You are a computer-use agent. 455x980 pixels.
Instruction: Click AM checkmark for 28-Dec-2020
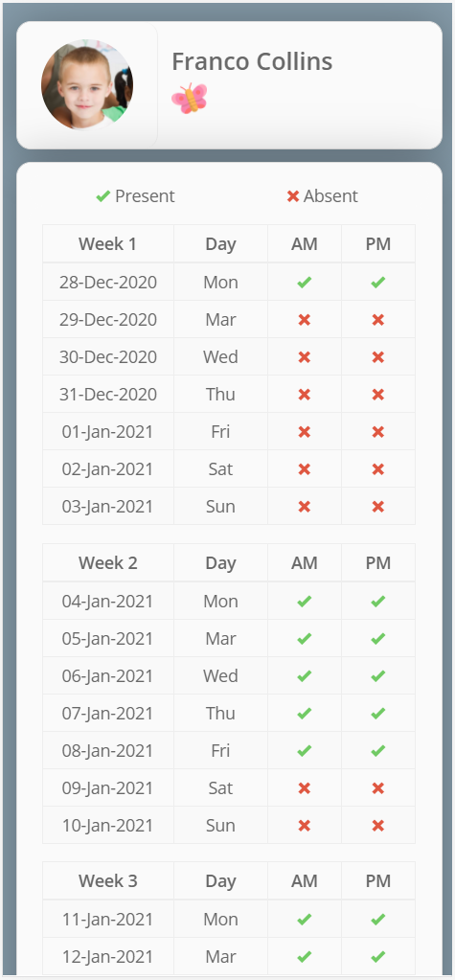[305, 282]
